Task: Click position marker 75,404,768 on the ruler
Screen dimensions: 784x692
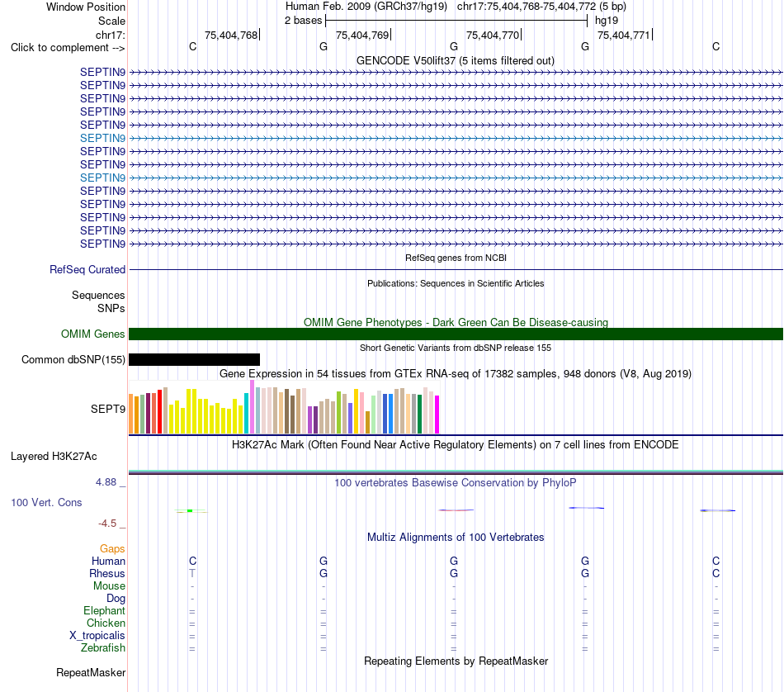Action: pos(231,35)
